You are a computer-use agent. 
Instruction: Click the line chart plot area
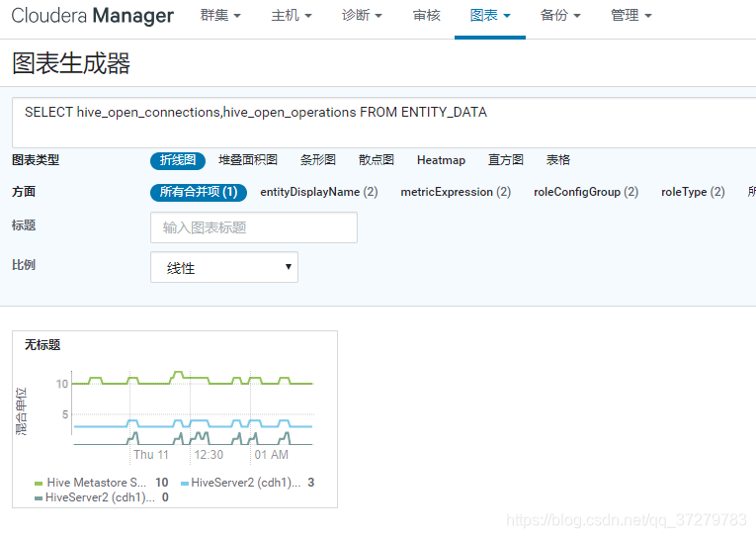[x=193, y=407]
